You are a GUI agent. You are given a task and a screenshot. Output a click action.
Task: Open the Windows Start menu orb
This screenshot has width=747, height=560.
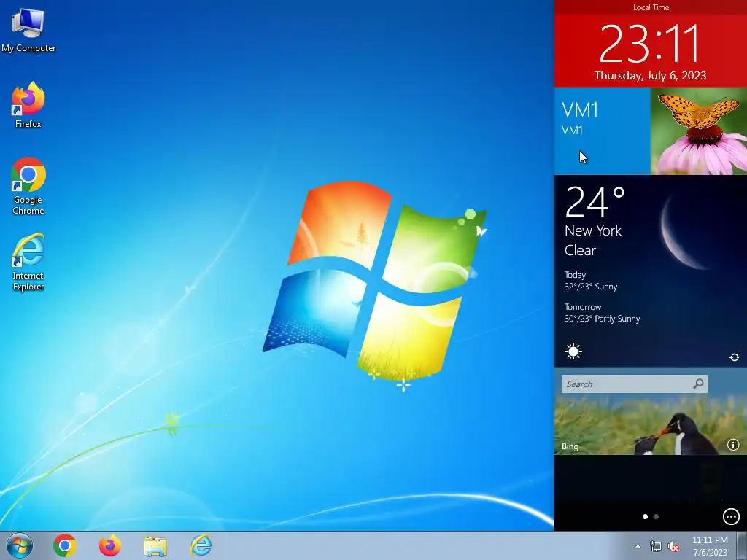(x=20, y=545)
